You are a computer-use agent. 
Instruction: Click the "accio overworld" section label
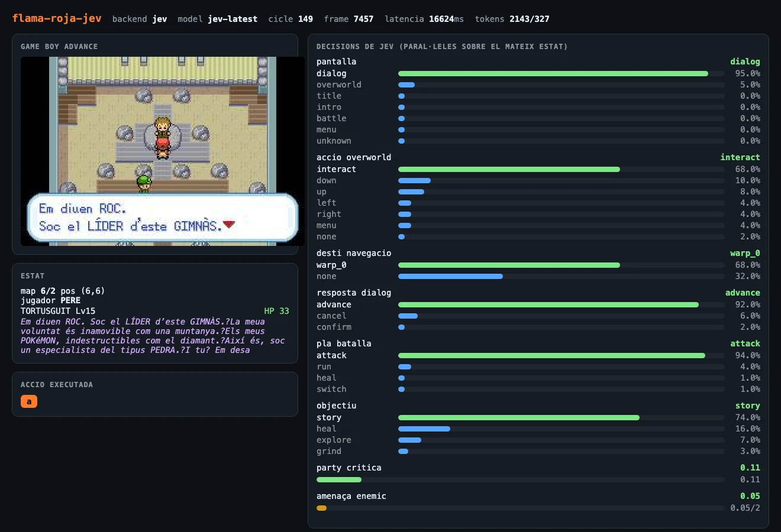[354, 157]
